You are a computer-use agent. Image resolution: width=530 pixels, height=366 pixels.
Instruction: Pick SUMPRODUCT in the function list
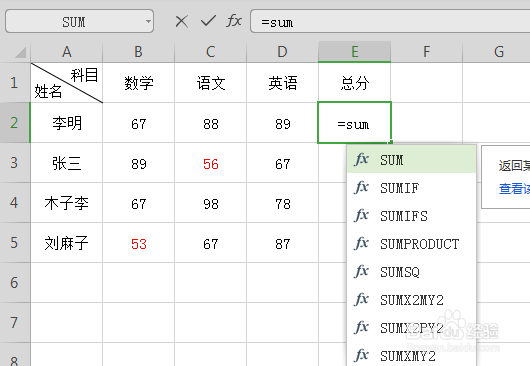pyautogui.click(x=411, y=244)
